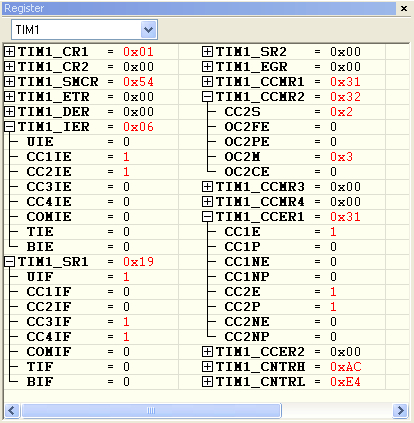Select the BIF flag row
Screen dimensions: 414x423
[91, 382]
